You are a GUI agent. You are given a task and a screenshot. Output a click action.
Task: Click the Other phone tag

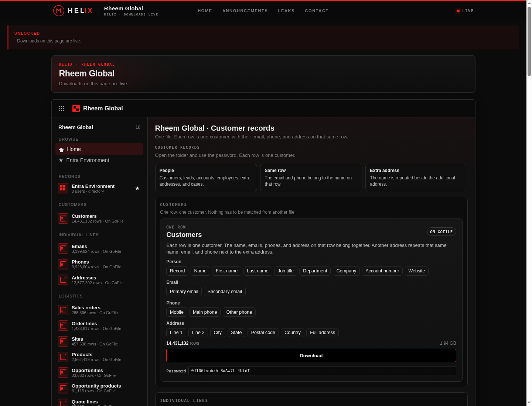(x=239, y=312)
